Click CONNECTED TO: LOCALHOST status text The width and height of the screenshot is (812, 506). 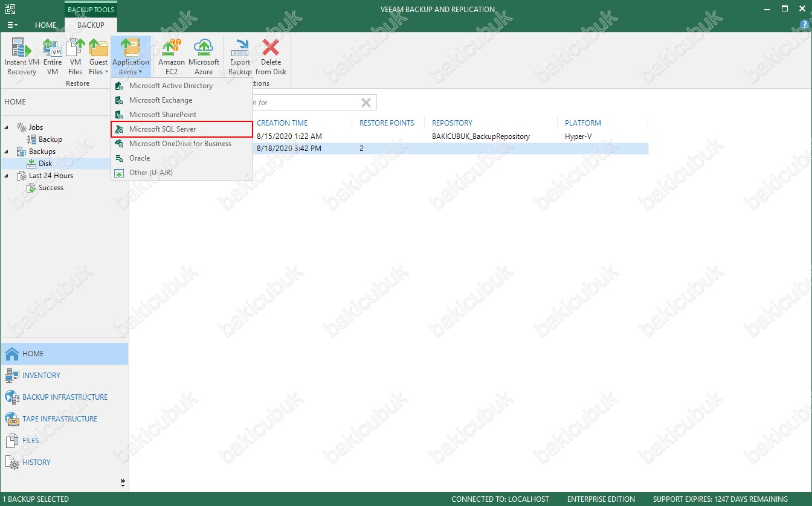pos(500,499)
